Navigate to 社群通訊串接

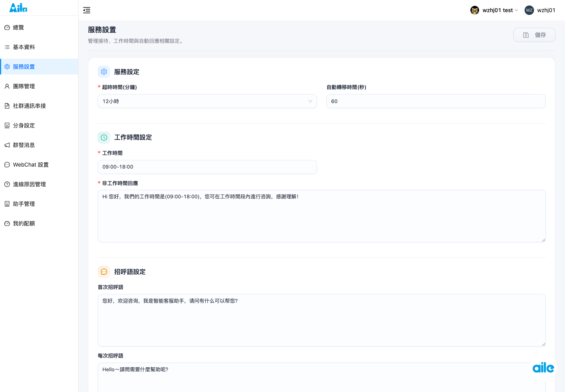[39, 106]
